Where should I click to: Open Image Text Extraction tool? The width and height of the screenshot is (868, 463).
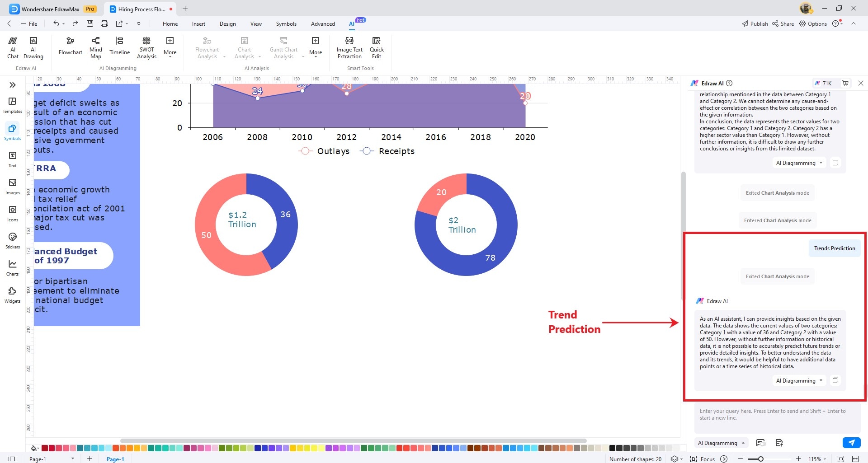click(349, 48)
